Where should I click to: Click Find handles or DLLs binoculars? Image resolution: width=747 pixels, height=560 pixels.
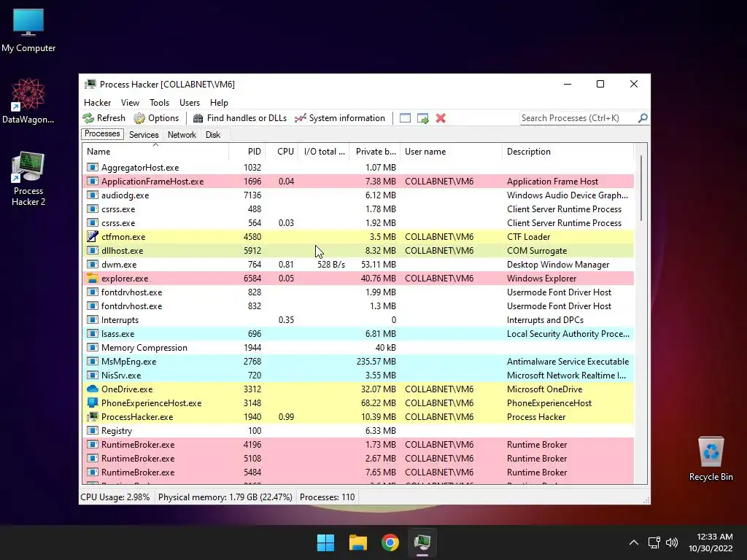point(198,118)
